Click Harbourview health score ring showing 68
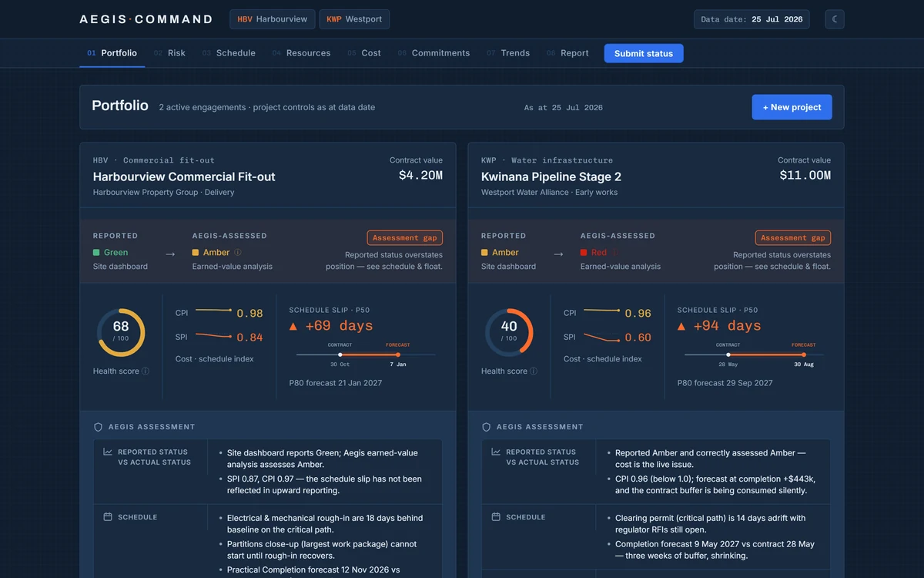The height and width of the screenshot is (578, 924). [x=121, y=332]
